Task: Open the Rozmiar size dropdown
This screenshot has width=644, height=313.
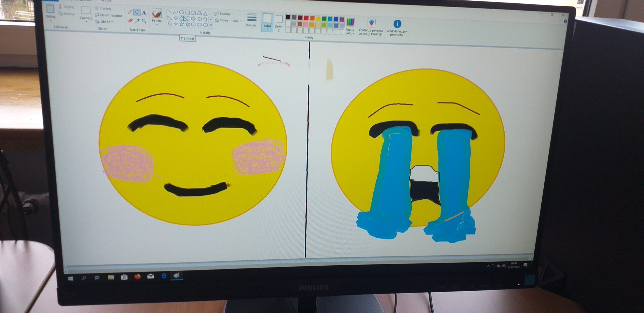Action: click(252, 20)
